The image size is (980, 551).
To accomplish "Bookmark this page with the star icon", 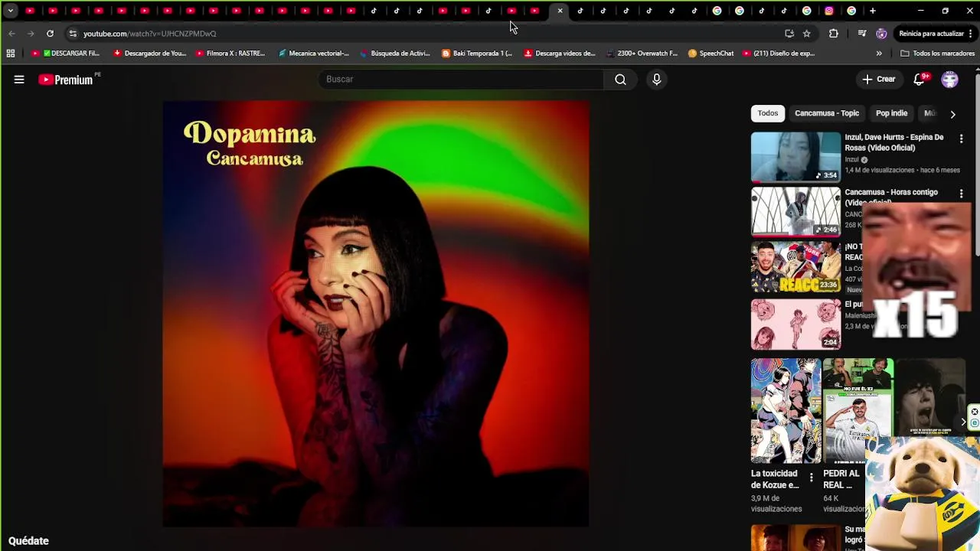I will pos(806,34).
